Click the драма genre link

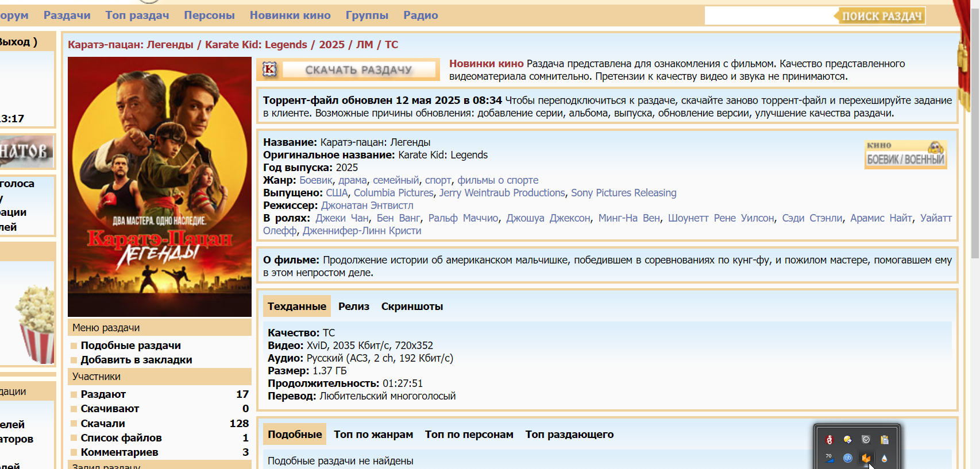(353, 180)
